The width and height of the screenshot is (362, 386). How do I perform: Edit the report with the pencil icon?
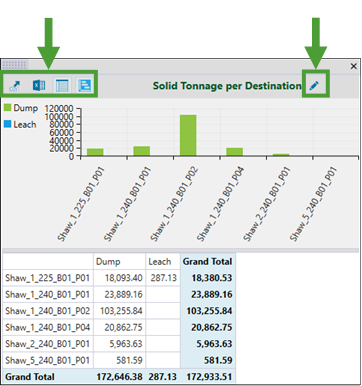[314, 86]
